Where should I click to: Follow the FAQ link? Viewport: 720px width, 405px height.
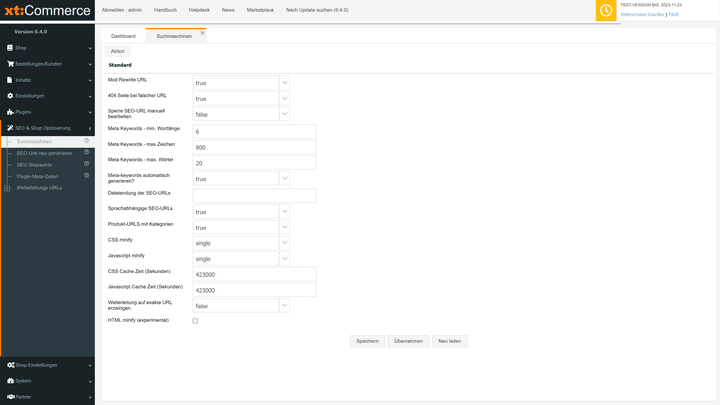[674, 15]
